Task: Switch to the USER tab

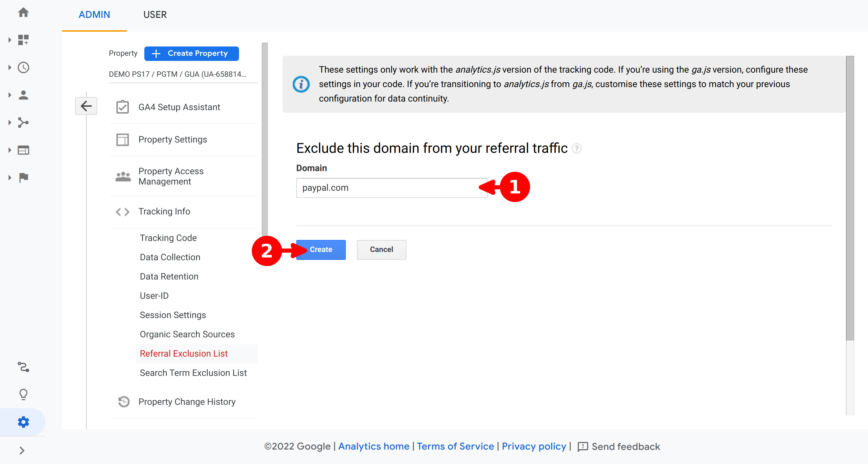Action: (x=155, y=14)
